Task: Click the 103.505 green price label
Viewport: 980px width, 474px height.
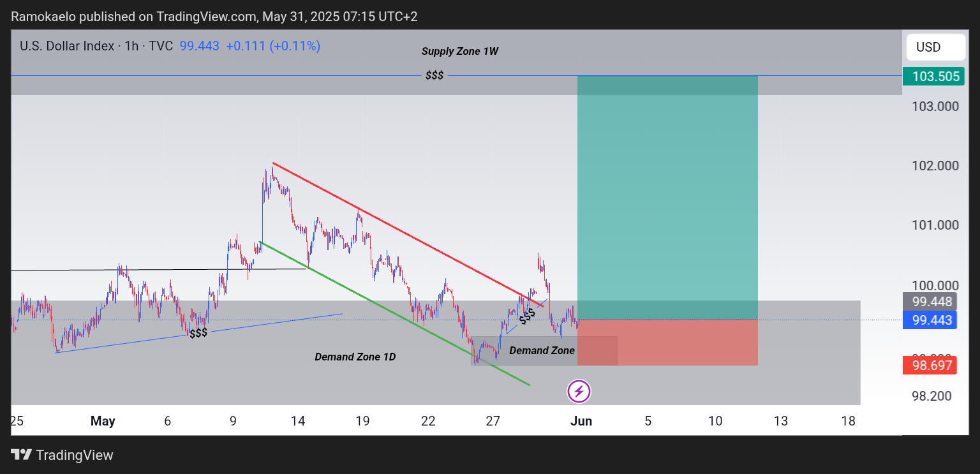Action: click(x=935, y=77)
